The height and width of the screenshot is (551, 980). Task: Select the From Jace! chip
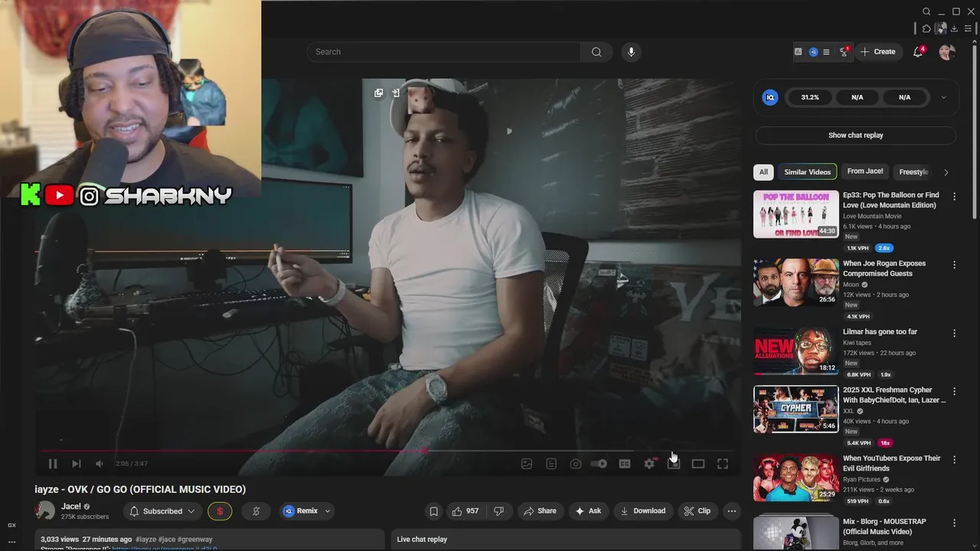tap(865, 172)
